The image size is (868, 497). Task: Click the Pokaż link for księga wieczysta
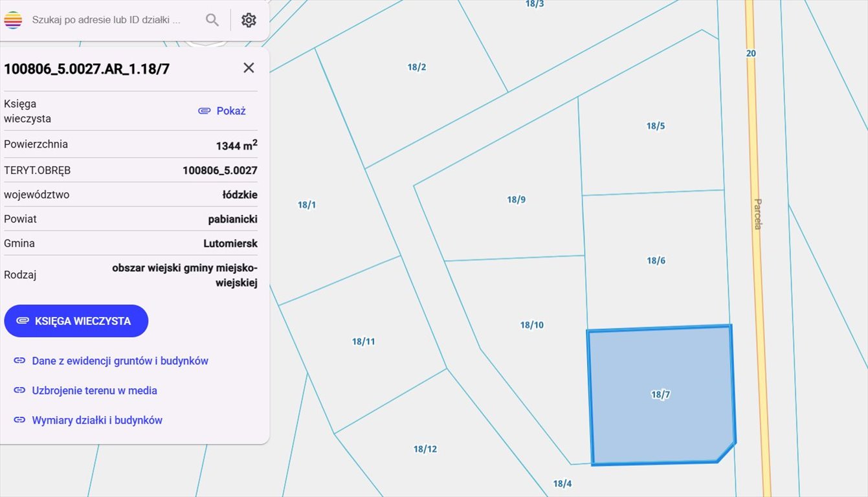(223, 111)
